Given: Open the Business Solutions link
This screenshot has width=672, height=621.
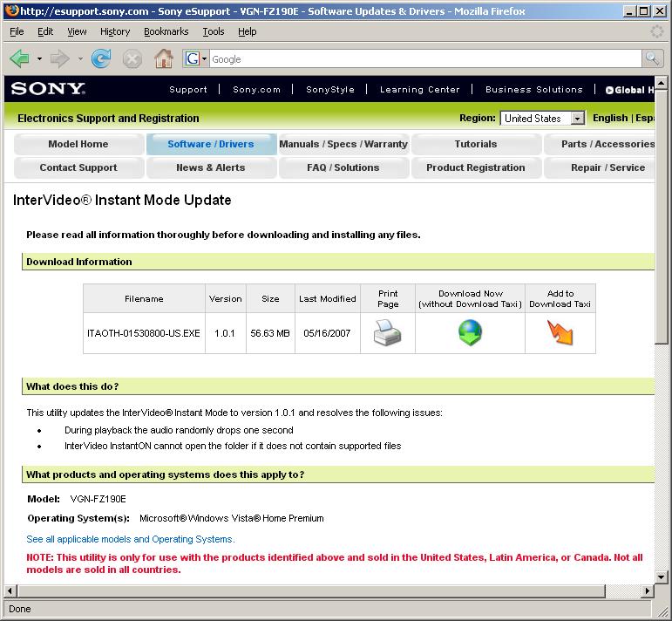Looking at the screenshot, I should [x=534, y=90].
